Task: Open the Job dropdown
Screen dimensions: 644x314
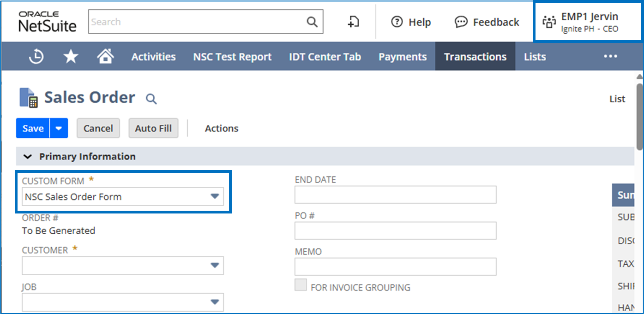Action: (123, 302)
